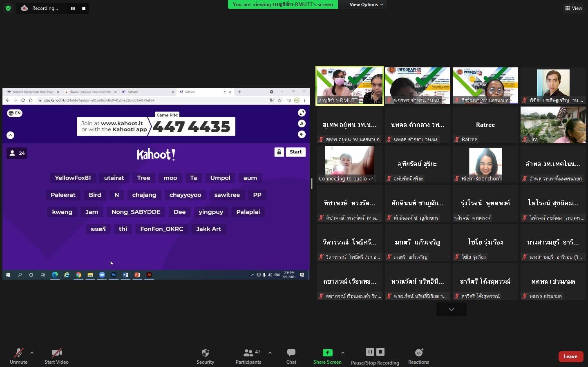Open the Windows notification center icon

302,275
